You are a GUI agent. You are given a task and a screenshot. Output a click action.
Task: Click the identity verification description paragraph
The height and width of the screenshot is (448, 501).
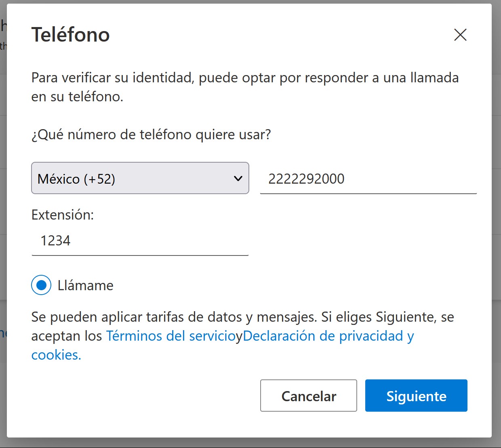pos(245,77)
